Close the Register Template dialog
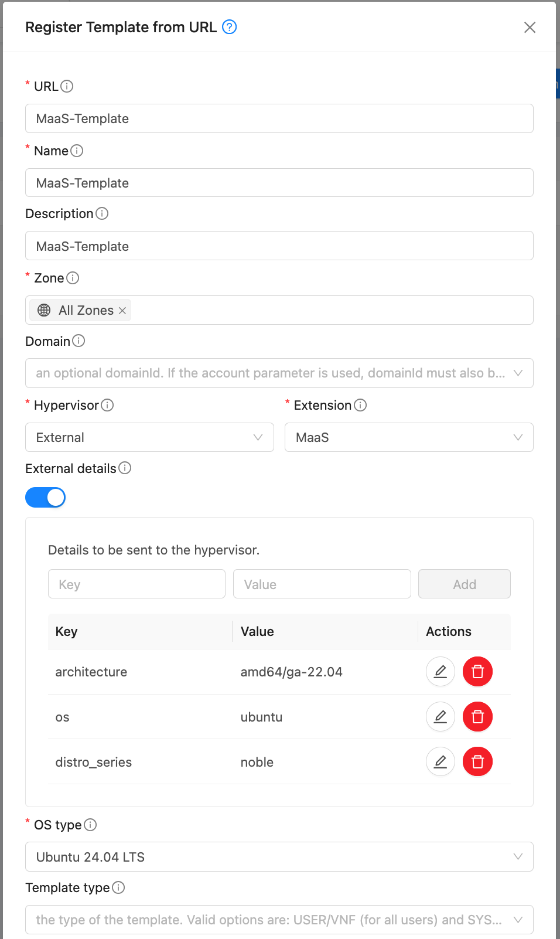The image size is (560, 939). click(x=530, y=28)
